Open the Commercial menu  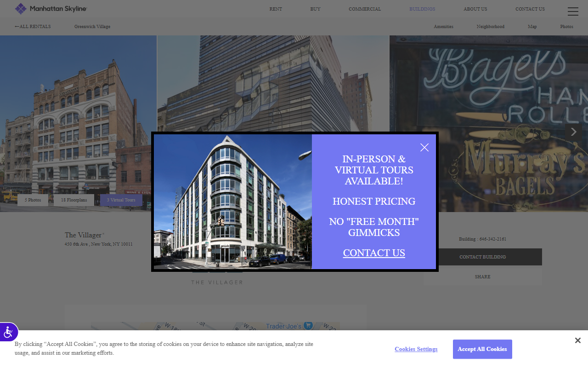pyautogui.click(x=365, y=9)
